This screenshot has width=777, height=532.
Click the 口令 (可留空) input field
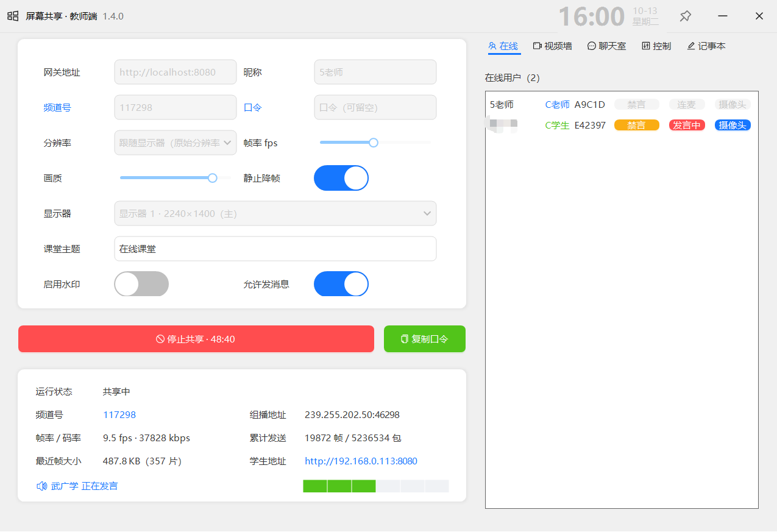pos(375,107)
